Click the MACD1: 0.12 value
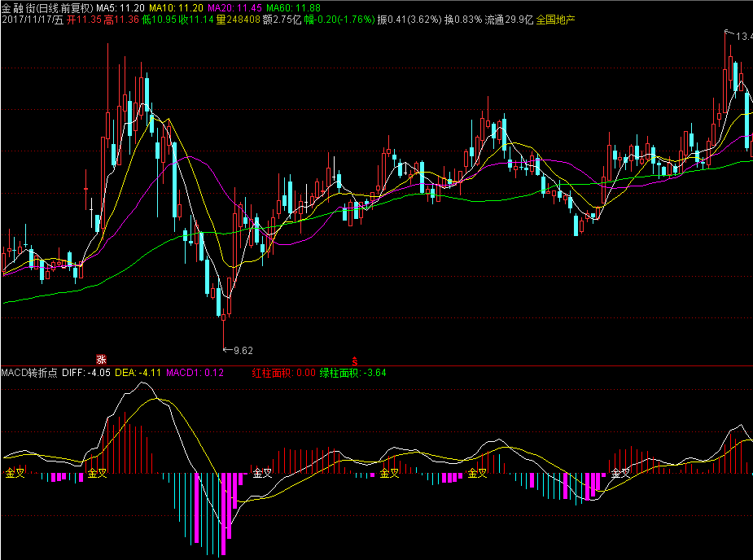Viewport: 753px width, 560px height. (195, 373)
